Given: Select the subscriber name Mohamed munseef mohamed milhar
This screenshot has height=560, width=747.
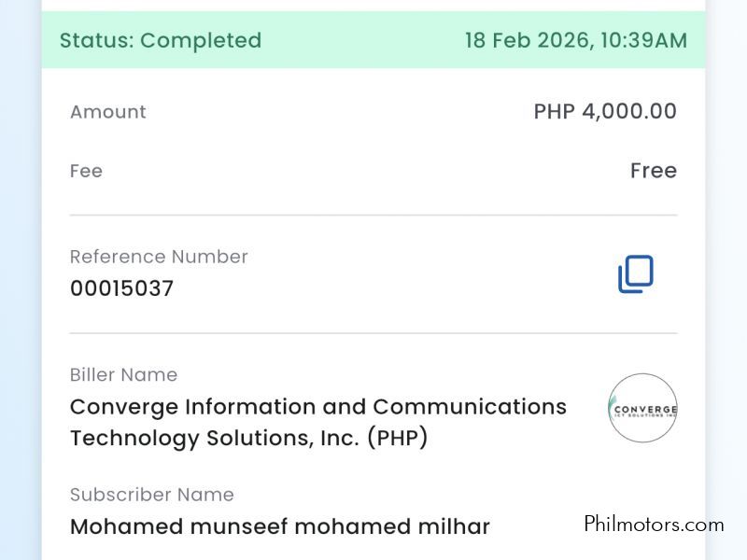Looking at the screenshot, I should click(x=280, y=526).
